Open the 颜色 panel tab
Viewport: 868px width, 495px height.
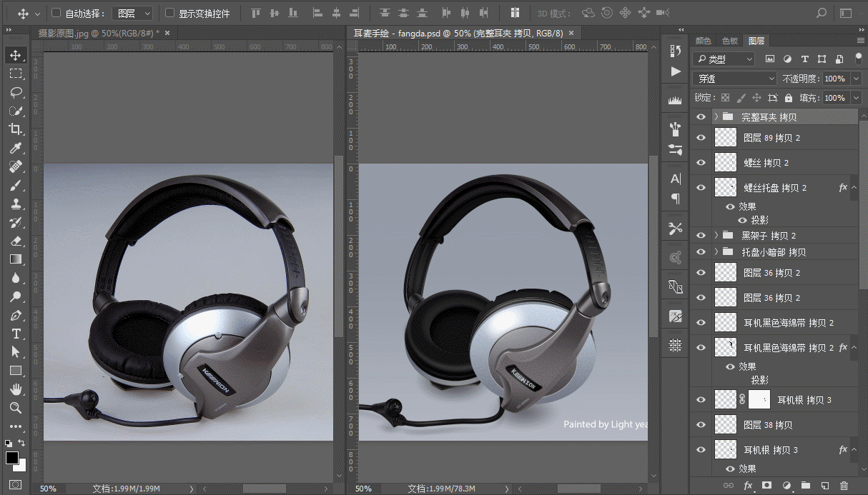(x=704, y=41)
